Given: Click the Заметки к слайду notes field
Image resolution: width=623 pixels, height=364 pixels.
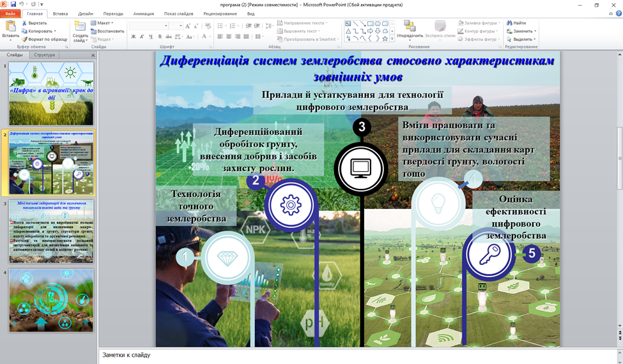Looking at the screenshot, I should pos(358,356).
